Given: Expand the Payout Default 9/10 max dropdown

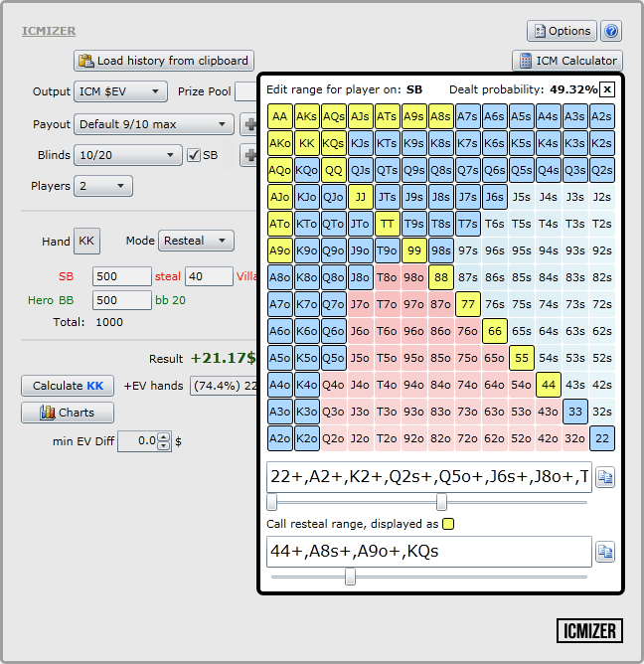Looking at the screenshot, I should 154,124.
